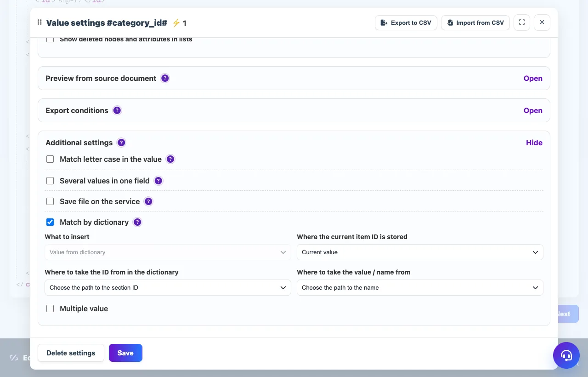
Task: Open help for Export conditions
Action: tap(117, 110)
